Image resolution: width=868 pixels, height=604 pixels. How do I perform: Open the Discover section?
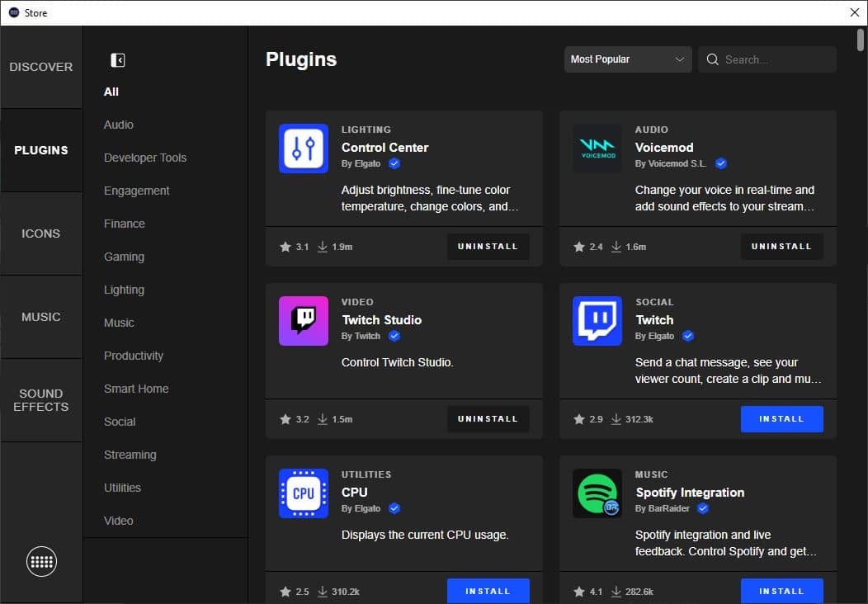(41, 67)
